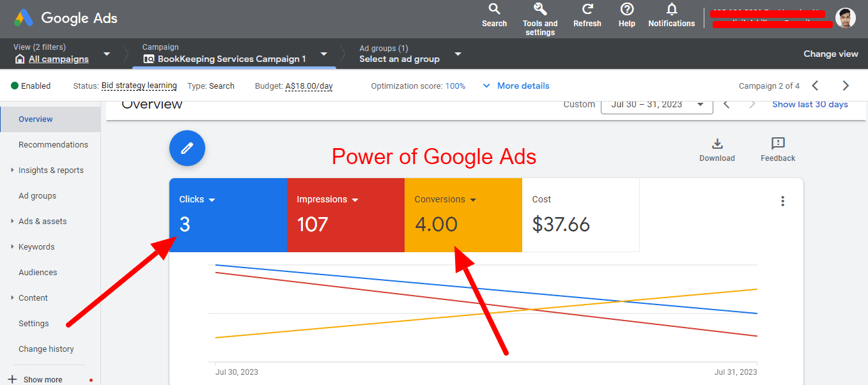
Task: Go to next campaign arrow
Action: pyautogui.click(x=845, y=86)
